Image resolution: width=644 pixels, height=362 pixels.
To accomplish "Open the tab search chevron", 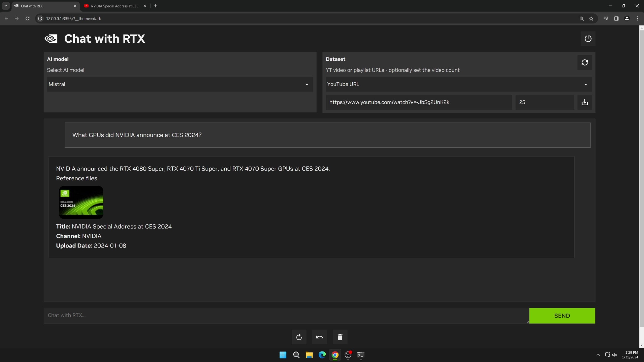I will click(6, 6).
